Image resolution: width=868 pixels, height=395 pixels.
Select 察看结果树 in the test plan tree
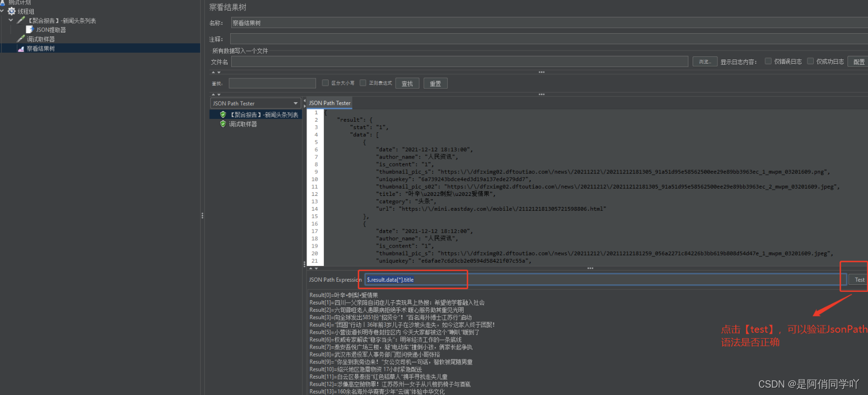(x=41, y=48)
